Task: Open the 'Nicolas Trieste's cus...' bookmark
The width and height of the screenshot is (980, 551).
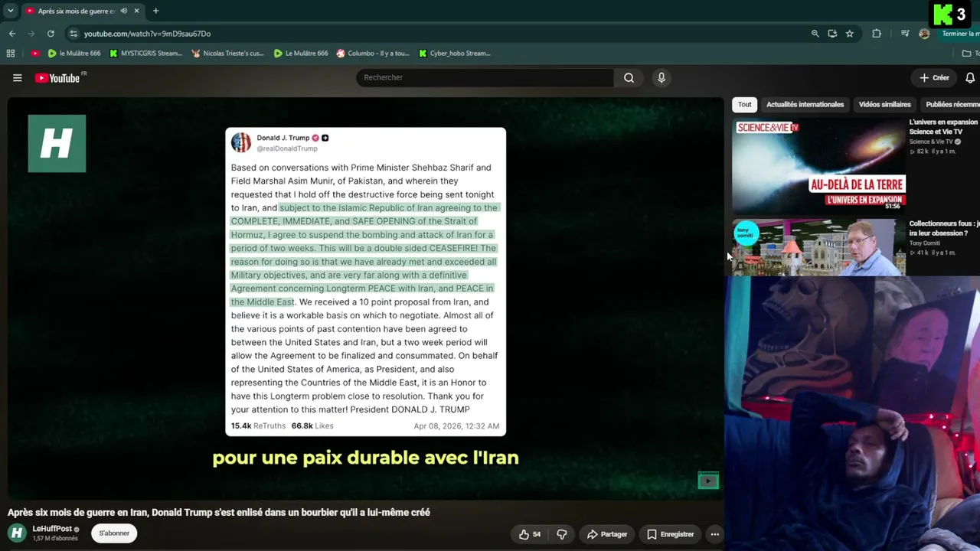Action: pos(227,54)
